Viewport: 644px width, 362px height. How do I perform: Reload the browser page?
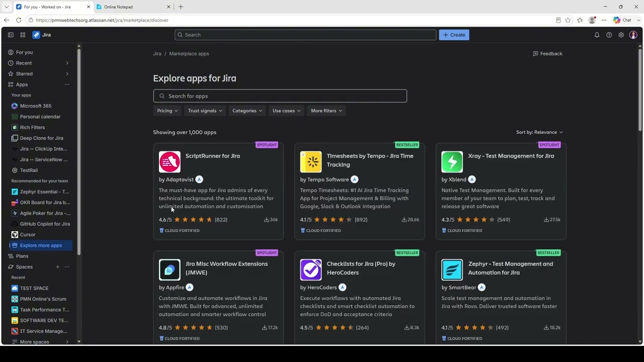pos(19,20)
